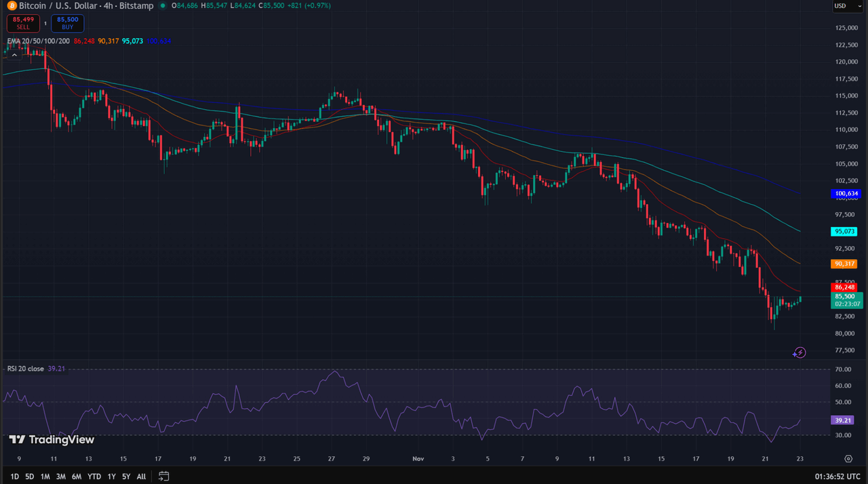This screenshot has height=484, width=868.
Task: Switch to the YTD time range
Action: 94,477
